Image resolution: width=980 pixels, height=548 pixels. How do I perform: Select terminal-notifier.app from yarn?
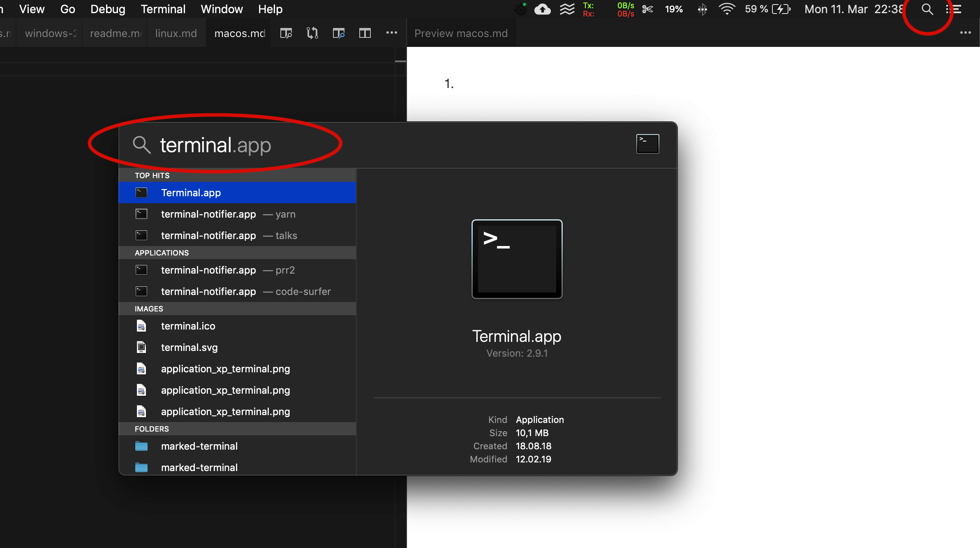[x=237, y=214]
